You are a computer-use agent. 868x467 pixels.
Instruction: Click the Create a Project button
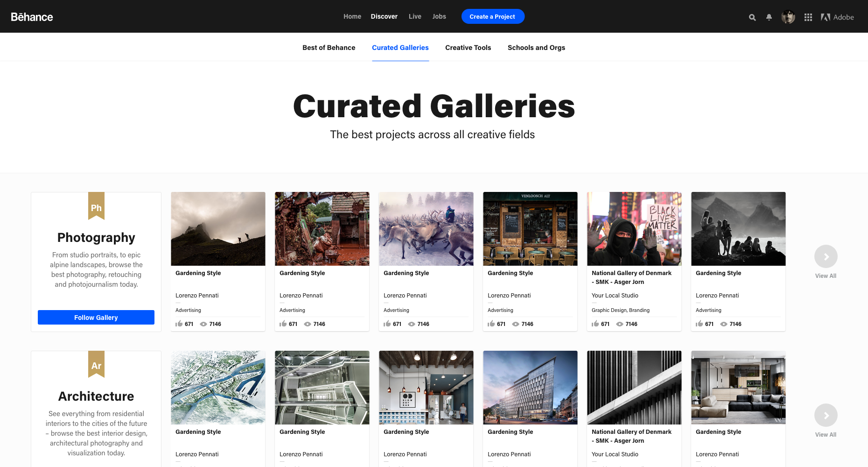(x=493, y=16)
